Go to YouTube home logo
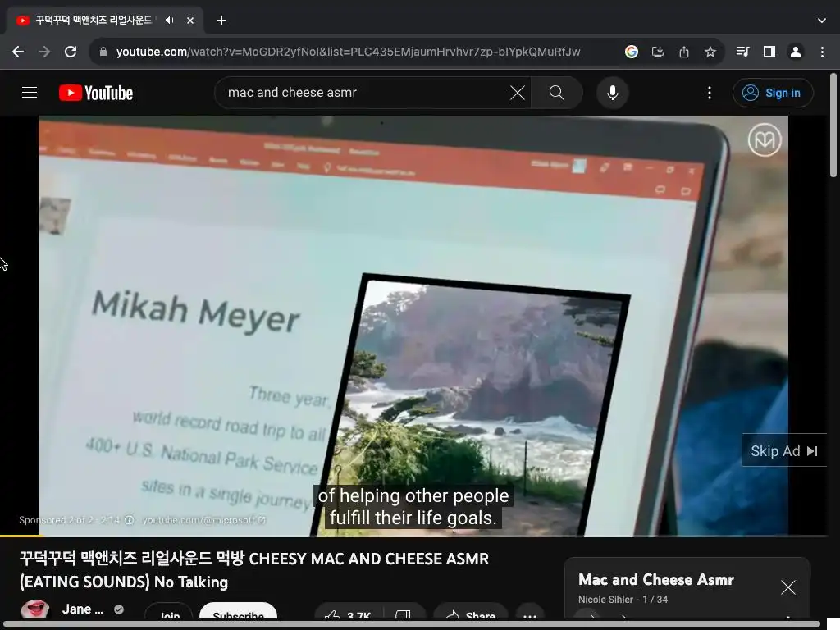Image resolution: width=840 pixels, height=630 pixels. [x=96, y=93]
